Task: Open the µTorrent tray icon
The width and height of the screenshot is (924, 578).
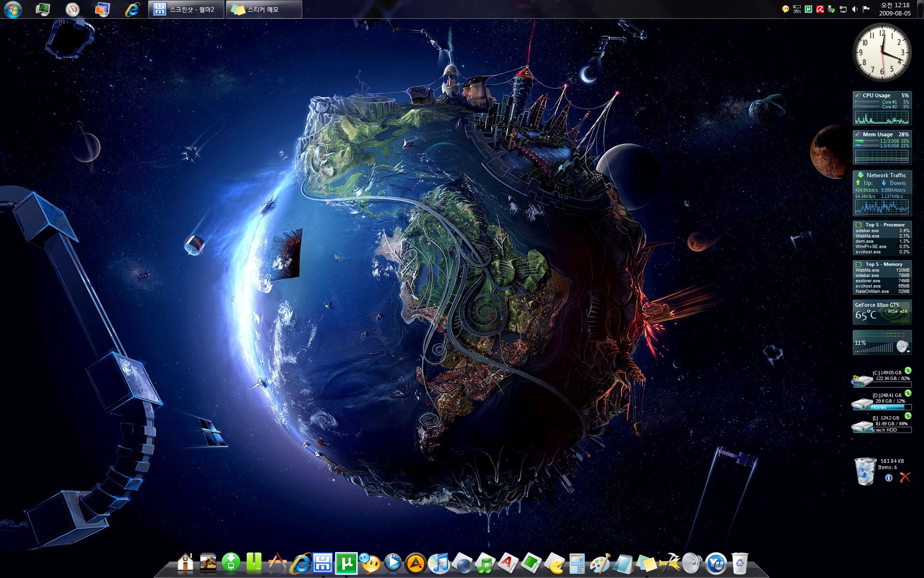Action: click(x=808, y=9)
